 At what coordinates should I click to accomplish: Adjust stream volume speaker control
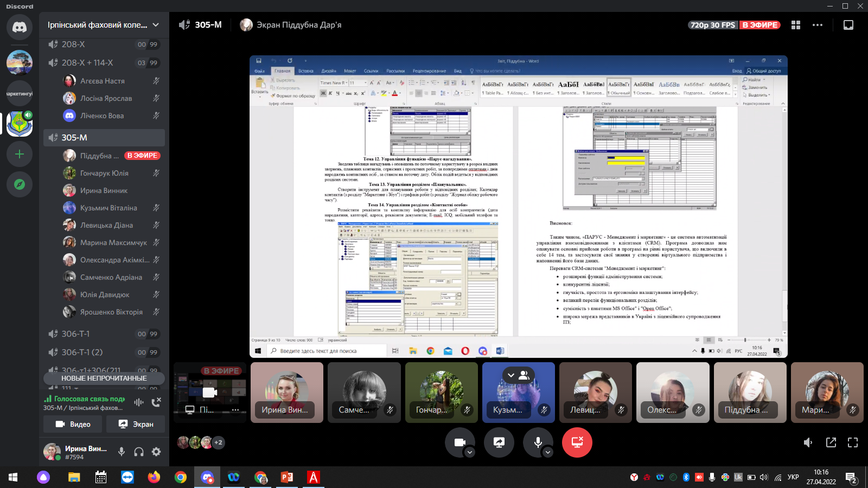point(808,442)
